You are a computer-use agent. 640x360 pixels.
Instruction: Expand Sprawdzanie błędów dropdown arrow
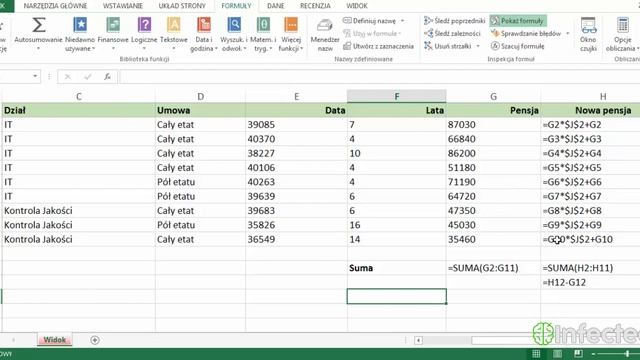click(x=568, y=33)
